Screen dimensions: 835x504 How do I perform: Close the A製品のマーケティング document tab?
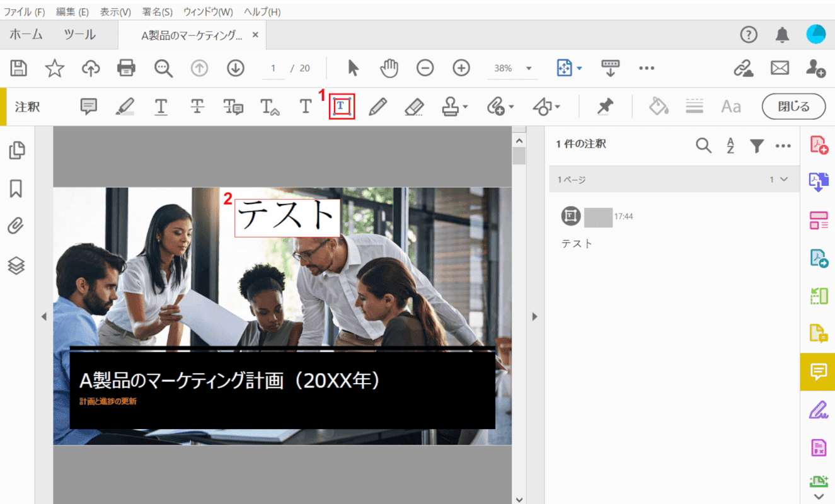pyautogui.click(x=255, y=35)
